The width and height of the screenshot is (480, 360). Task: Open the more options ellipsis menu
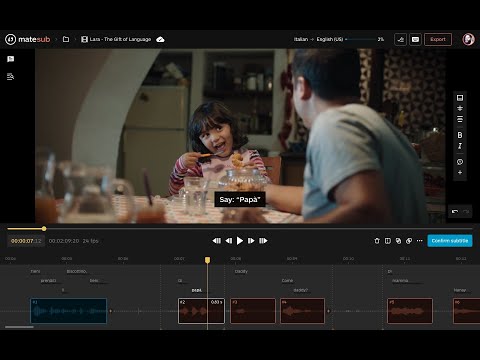point(420,241)
